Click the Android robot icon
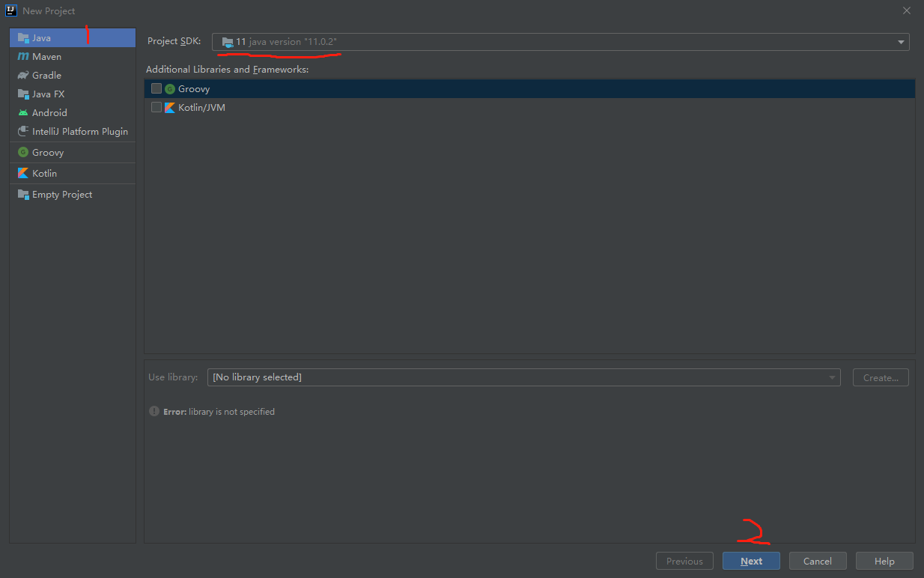The image size is (924, 578). [23, 112]
